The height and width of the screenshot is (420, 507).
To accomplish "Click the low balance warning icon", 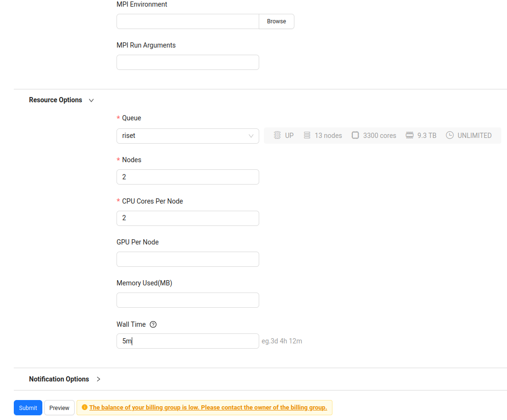I will click(x=85, y=408).
